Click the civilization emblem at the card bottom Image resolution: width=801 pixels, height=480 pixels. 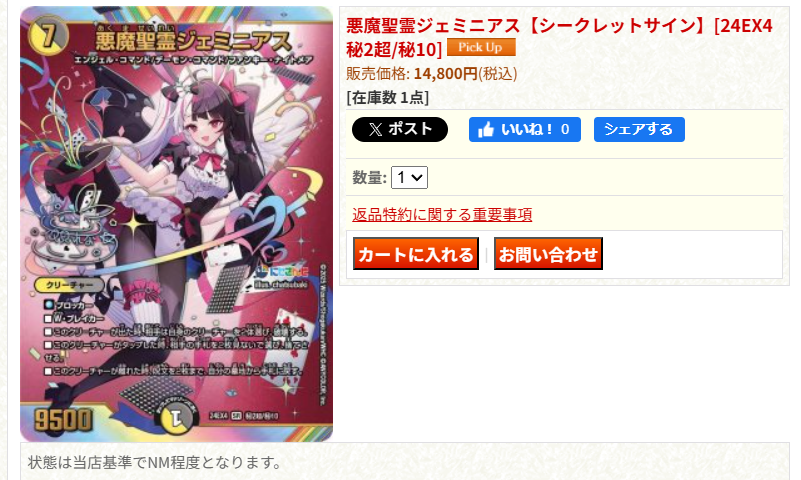pos(176,419)
